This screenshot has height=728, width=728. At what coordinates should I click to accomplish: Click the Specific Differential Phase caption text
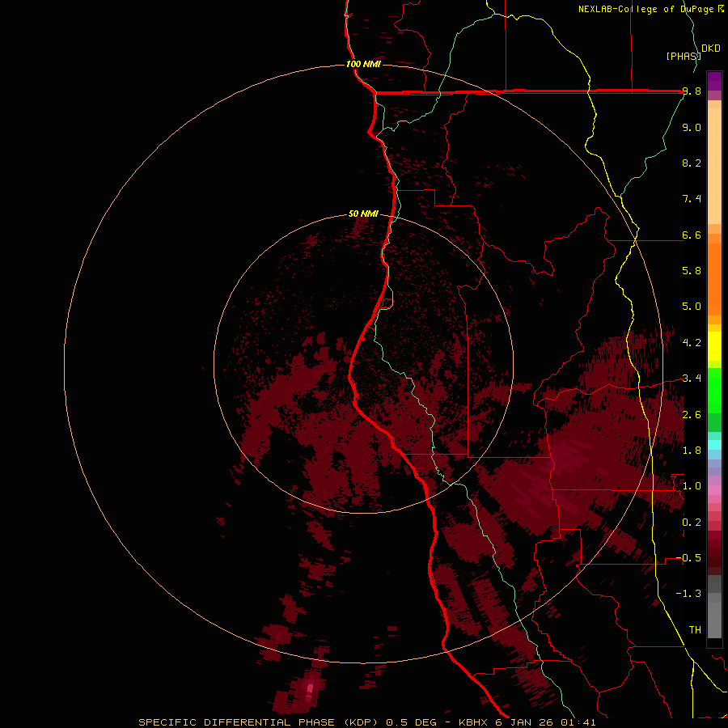coord(366,722)
